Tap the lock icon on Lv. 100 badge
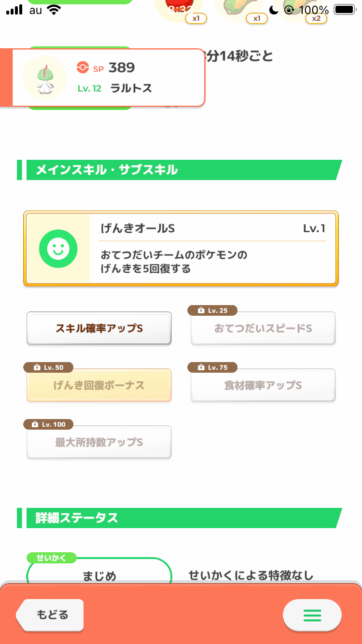Image resolution: width=362 pixels, height=644 pixels. [35, 424]
